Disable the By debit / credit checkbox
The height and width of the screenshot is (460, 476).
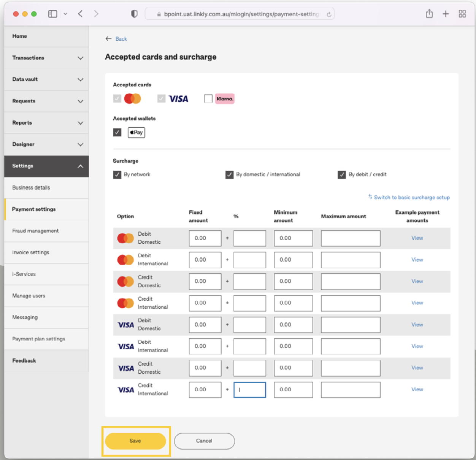click(341, 174)
